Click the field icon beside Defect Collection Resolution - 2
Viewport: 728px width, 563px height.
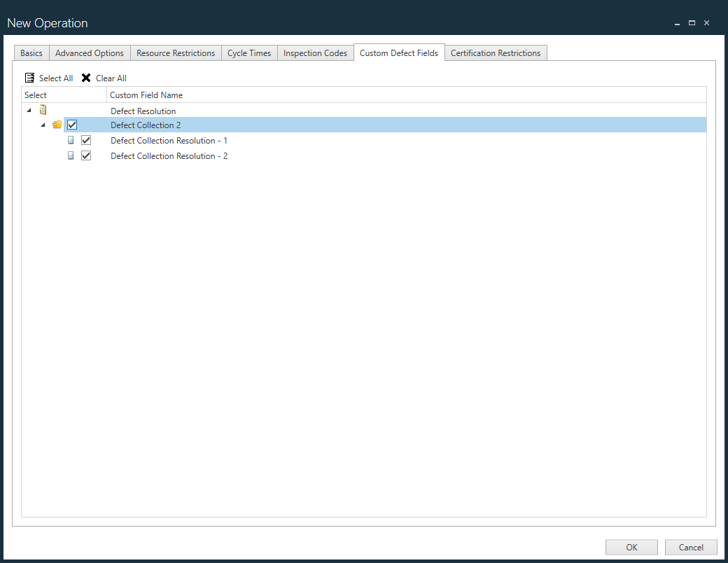pos(71,155)
